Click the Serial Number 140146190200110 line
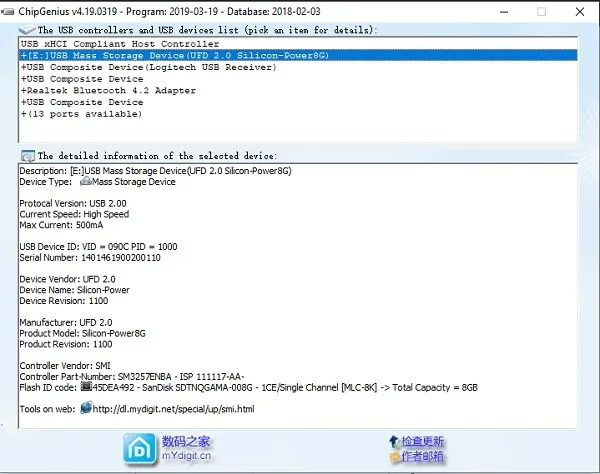The width and height of the screenshot is (600, 474). coord(90,257)
